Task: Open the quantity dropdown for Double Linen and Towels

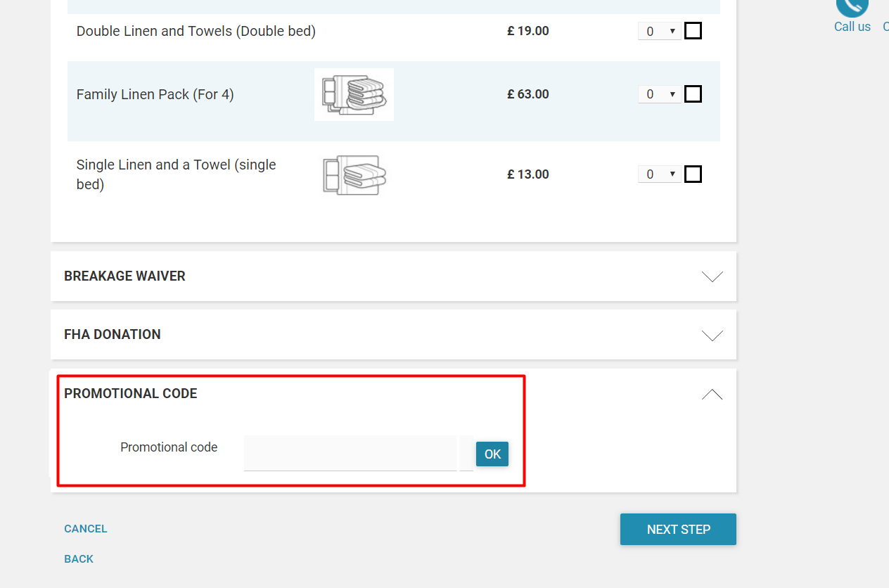Action: (659, 30)
